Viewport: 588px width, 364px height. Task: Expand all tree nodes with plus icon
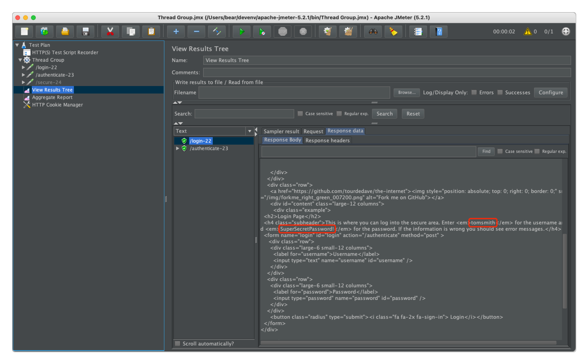pos(176,31)
